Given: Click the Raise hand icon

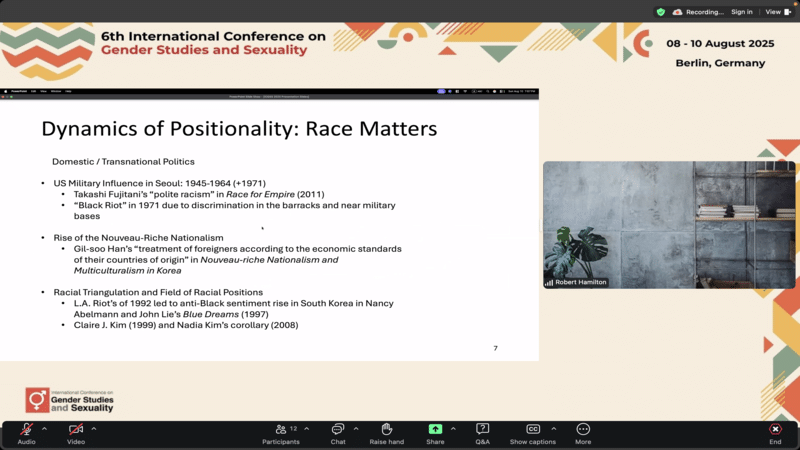Looking at the screenshot, I should pos(386,429).
